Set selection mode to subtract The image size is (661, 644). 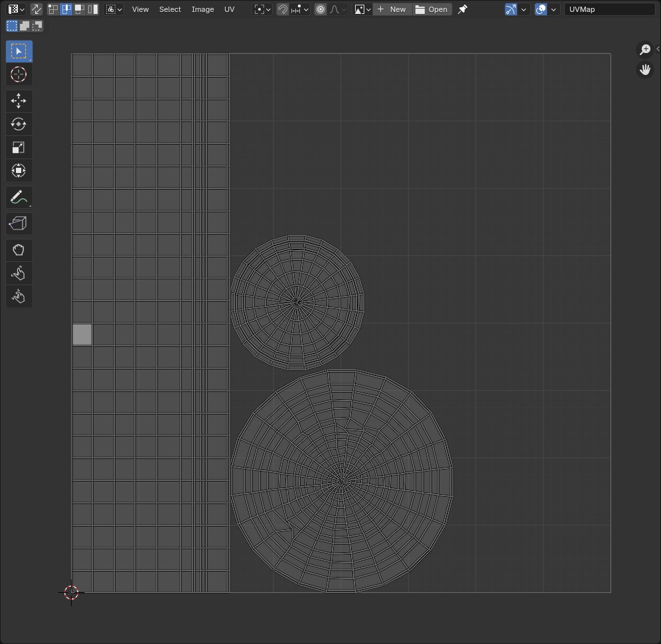pyautogui.click(x=37, y=26)
